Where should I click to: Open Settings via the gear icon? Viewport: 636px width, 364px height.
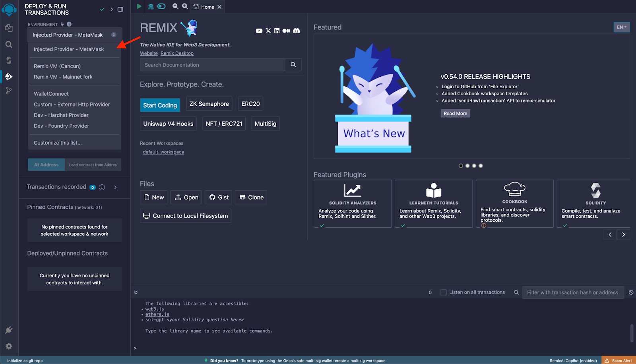[9, 346]
